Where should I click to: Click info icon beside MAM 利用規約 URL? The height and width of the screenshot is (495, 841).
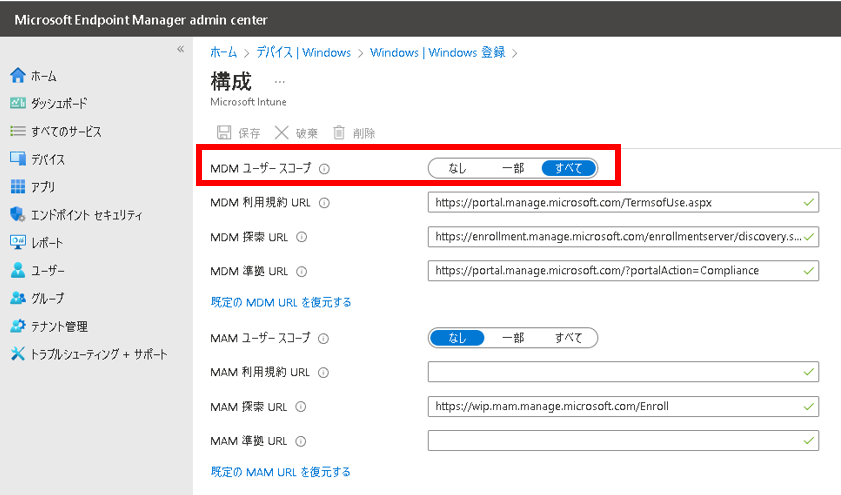coord(323,373)
